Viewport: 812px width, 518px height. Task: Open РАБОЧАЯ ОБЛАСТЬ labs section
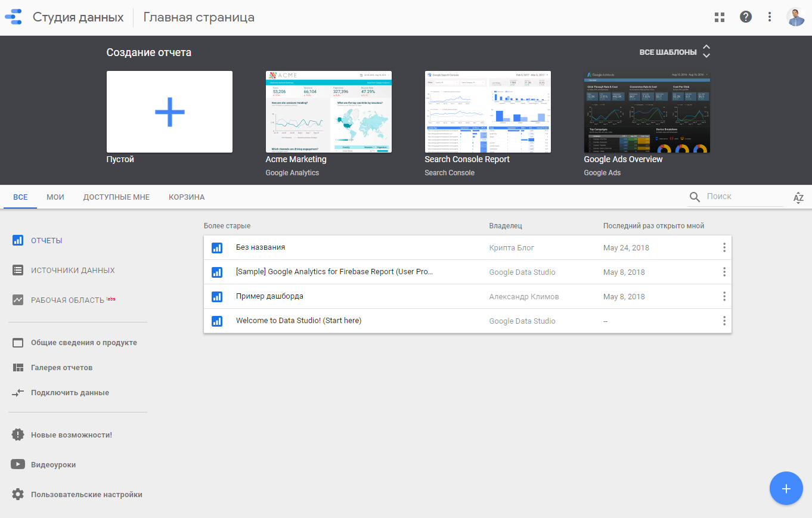click(x=67, y=299)
